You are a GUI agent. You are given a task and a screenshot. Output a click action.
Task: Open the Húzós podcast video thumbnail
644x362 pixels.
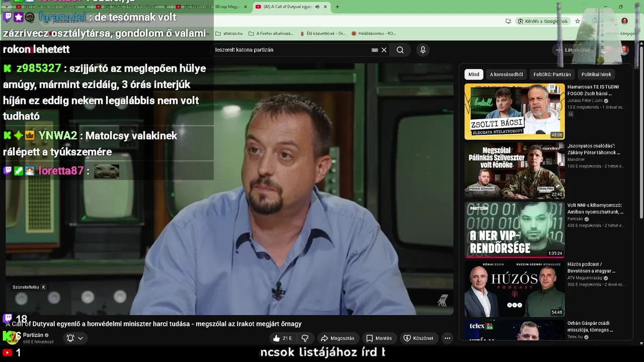coord(514,289)
